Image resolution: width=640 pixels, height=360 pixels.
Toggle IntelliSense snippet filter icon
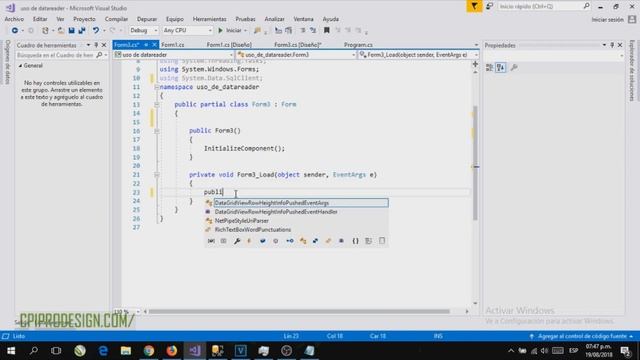382,241
